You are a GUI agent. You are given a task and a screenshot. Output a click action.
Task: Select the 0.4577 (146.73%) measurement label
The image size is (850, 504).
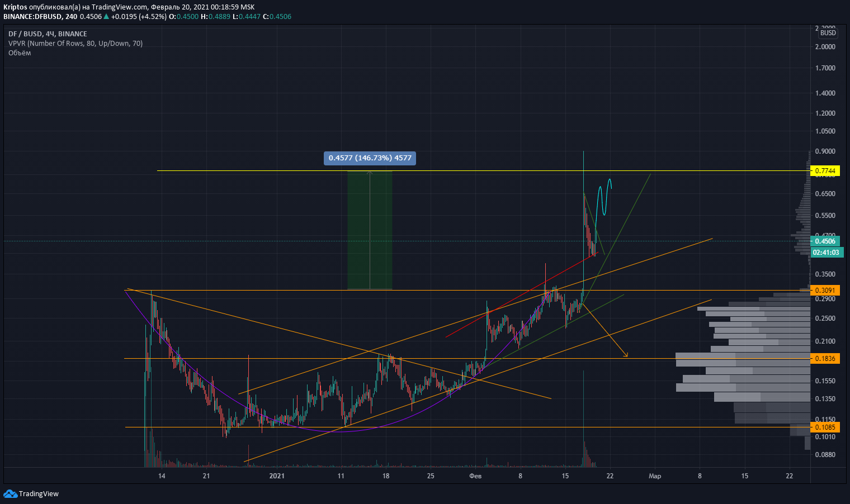(370, 158)
